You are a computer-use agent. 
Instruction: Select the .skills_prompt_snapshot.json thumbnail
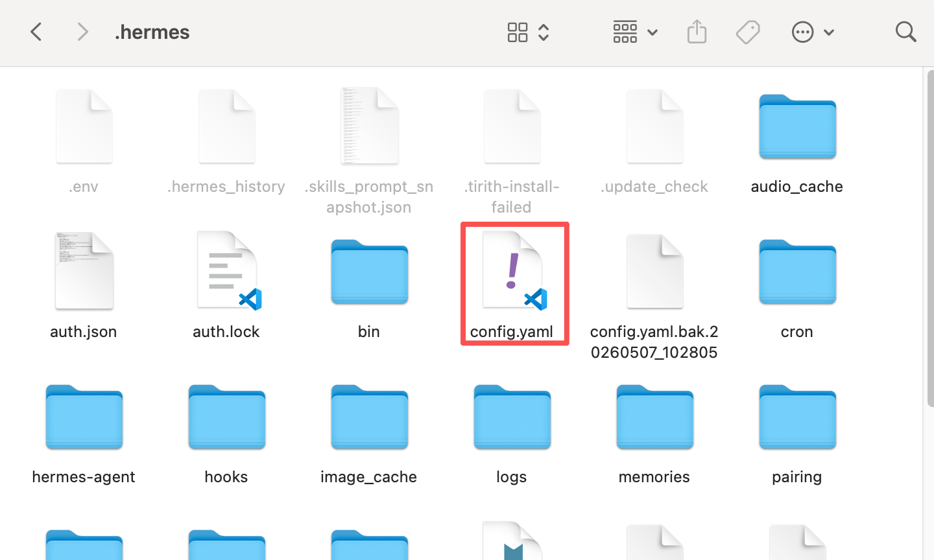click(370, 126)
